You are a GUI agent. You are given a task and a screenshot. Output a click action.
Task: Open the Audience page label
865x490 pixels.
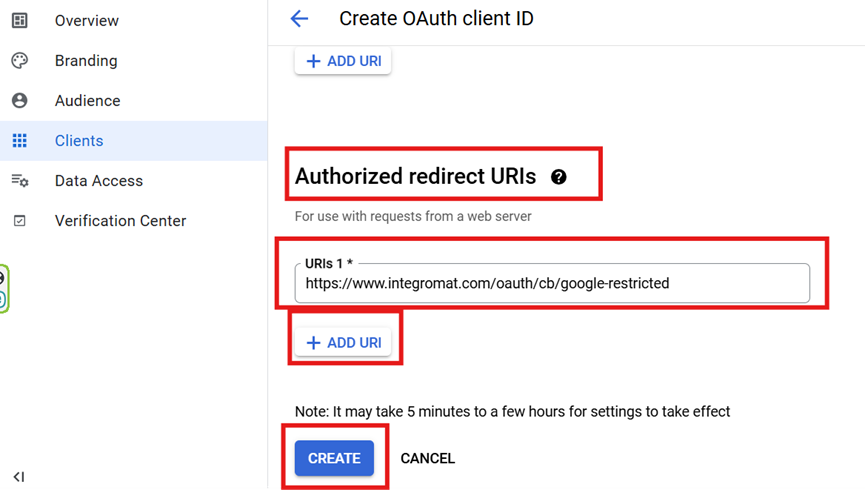(x=87, y=101)
